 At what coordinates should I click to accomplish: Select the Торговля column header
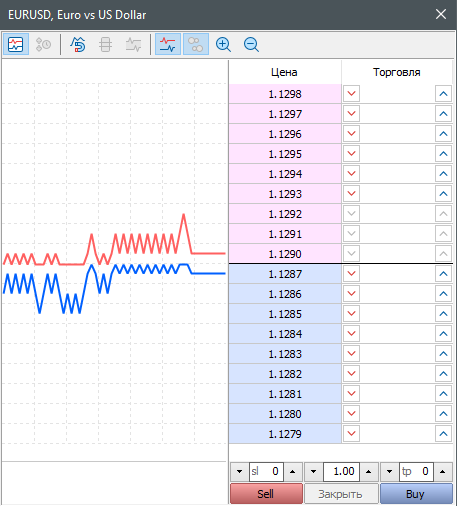[x=397, y=72]
